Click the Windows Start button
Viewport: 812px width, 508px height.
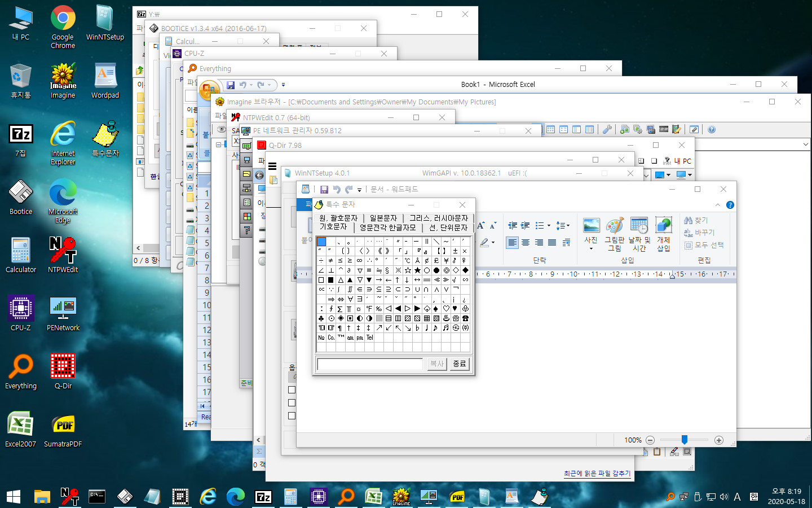click(x=14, y=497)
